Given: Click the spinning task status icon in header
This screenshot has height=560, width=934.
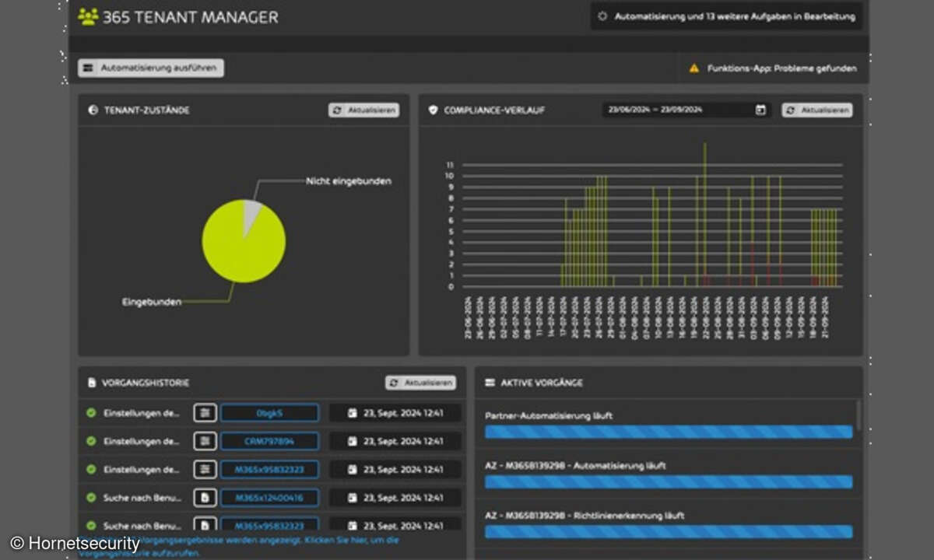Looking at the screenshot, I should (602, 16).
